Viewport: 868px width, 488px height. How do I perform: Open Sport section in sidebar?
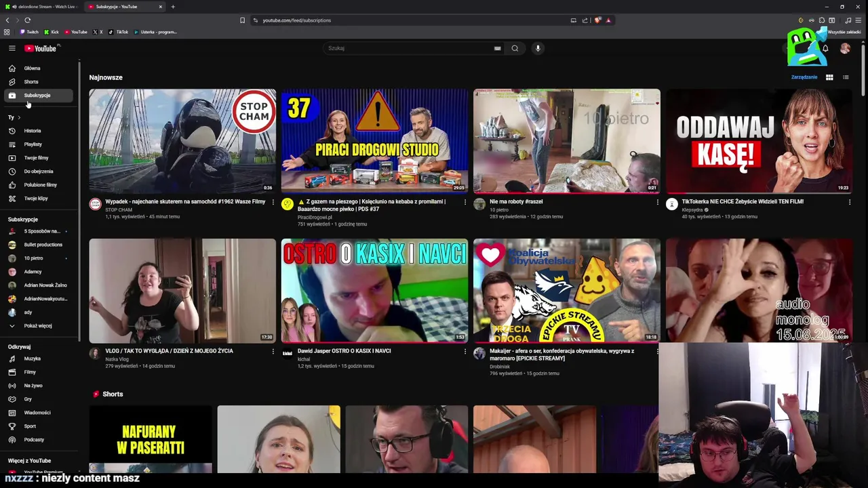(x=39, y=426)
